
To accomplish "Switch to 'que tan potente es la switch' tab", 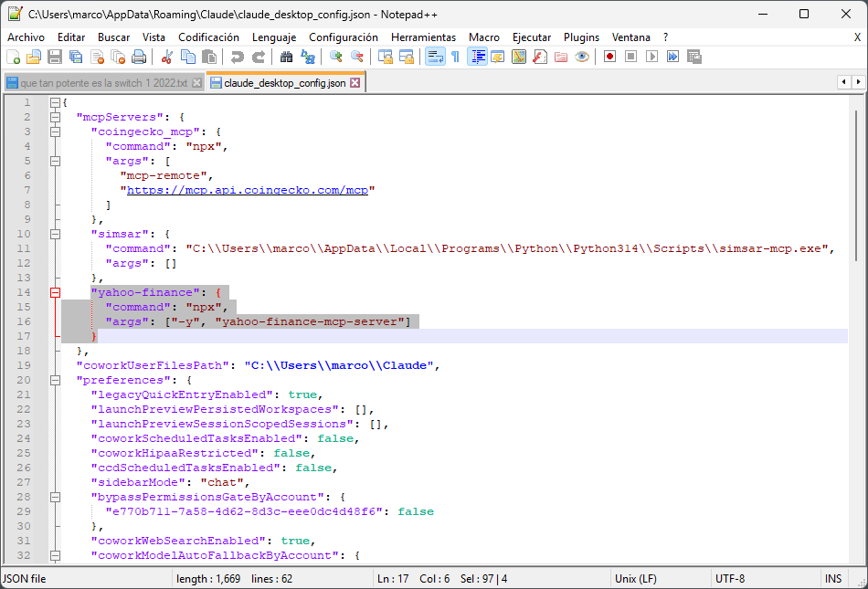I will (103, 83).
